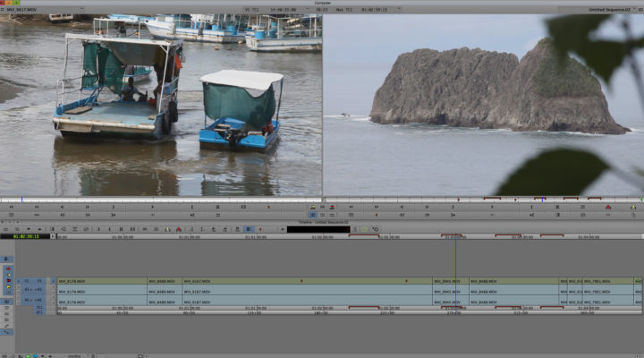Click Fast Forward under the source monitor
644x358 pixels.
[x=37, y=207]
